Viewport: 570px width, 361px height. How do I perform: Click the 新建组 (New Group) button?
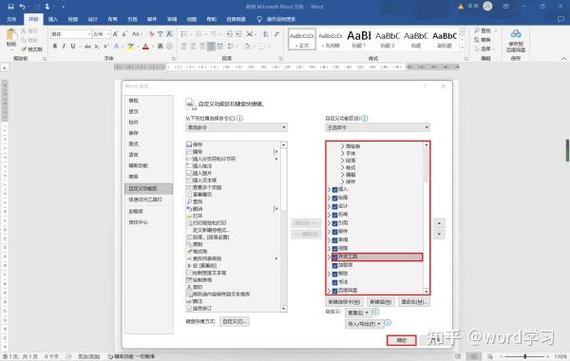tap(380, 302)
